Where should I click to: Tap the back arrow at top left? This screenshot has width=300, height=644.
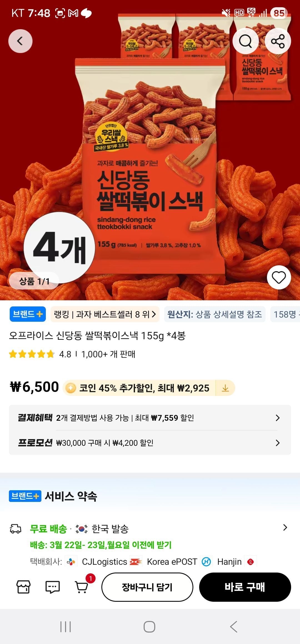(20, 41)
